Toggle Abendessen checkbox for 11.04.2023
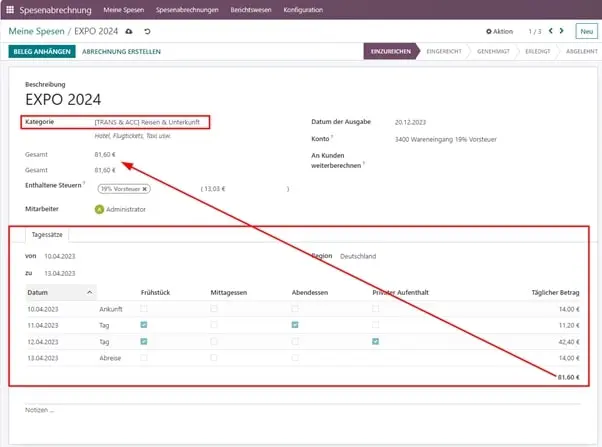 click(x=295, y=325)
